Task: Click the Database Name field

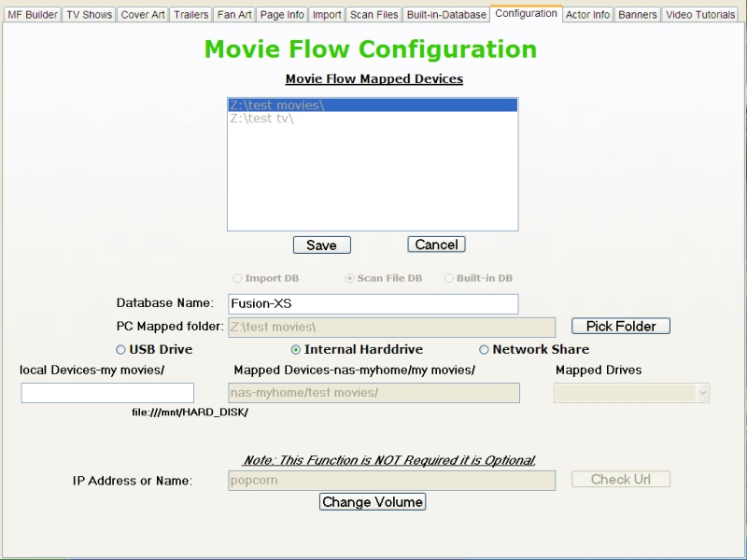Action: 373,303
